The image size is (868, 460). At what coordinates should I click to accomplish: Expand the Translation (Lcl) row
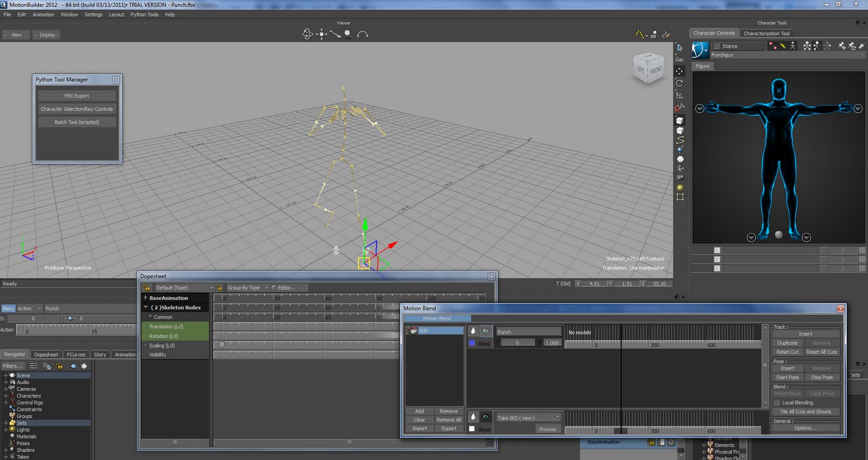tap(145, 327)
